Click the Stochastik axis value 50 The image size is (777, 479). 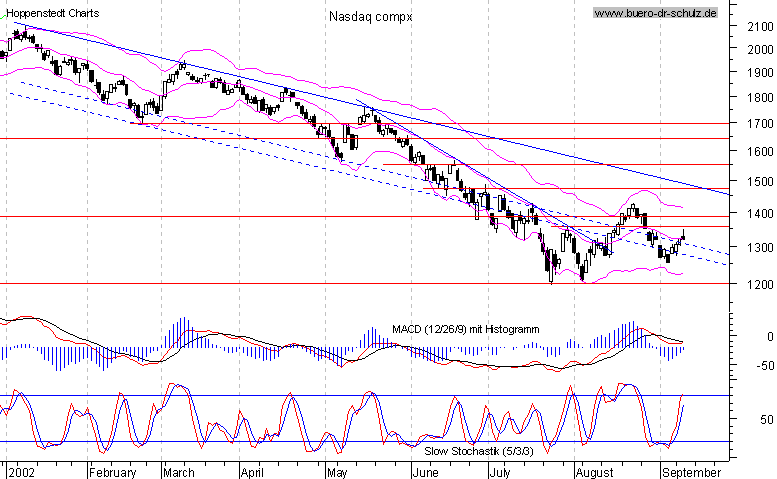tap(767, 420)
